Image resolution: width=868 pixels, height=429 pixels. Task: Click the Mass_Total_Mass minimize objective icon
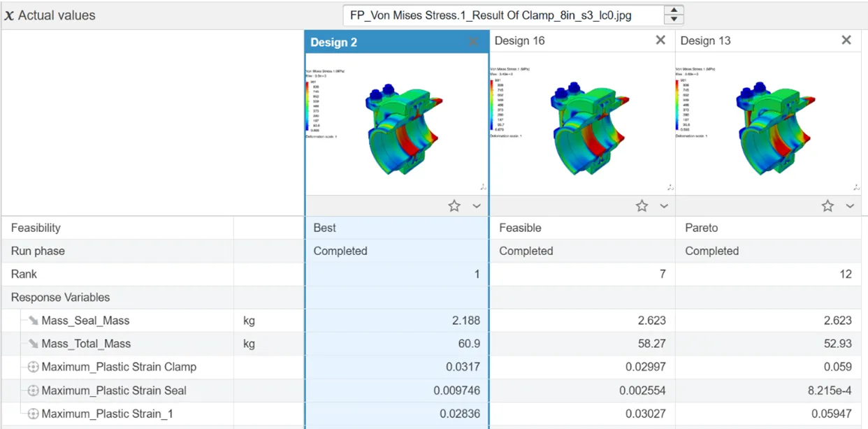tap(33, 344)
